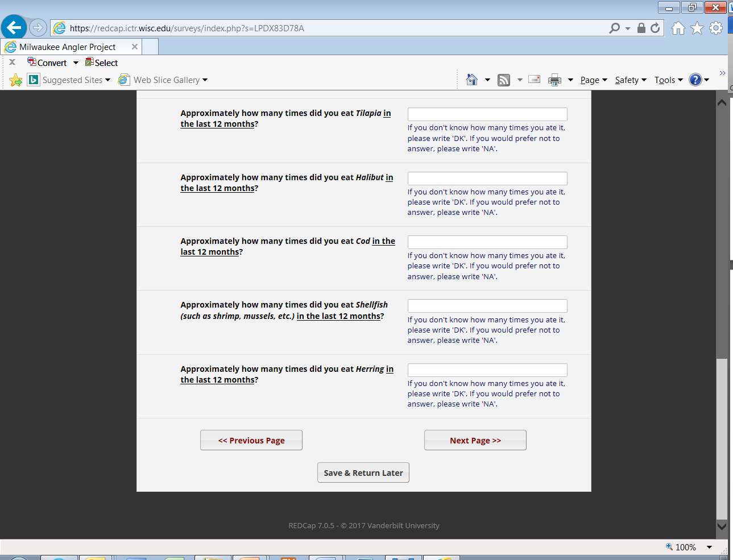Click the scrollbar down arrow

(x=722, y=526)
